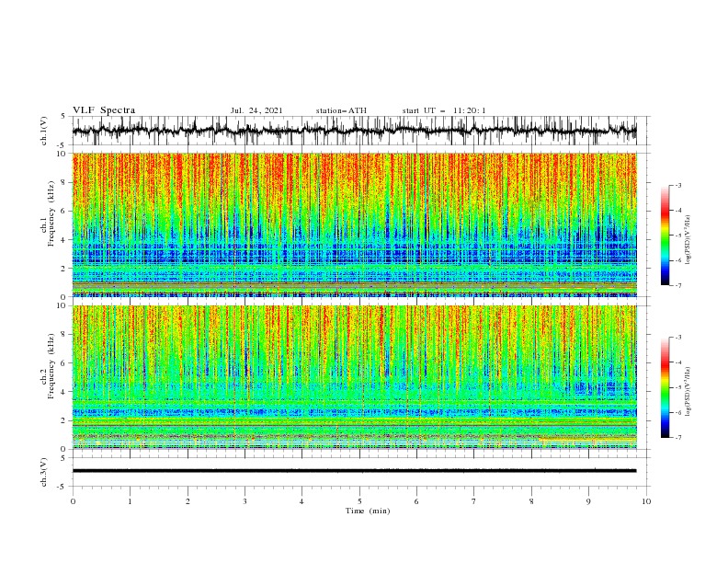Click the ch.3(V) axis label
The width and height of the screenshot is (728, 563).
coord(44,472)
